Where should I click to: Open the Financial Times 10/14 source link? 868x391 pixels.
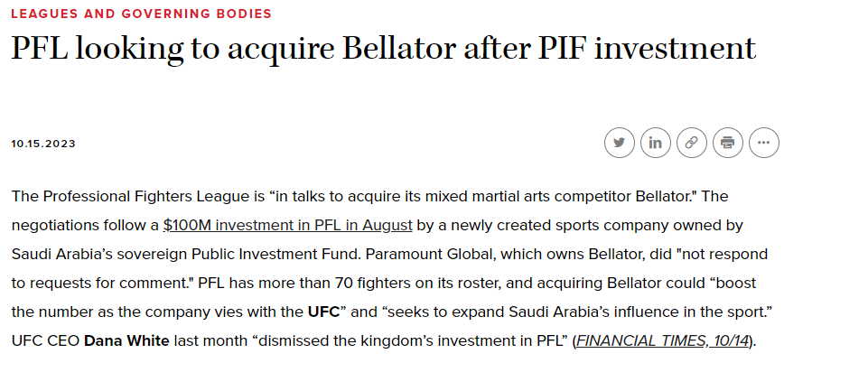click(662, 340)
